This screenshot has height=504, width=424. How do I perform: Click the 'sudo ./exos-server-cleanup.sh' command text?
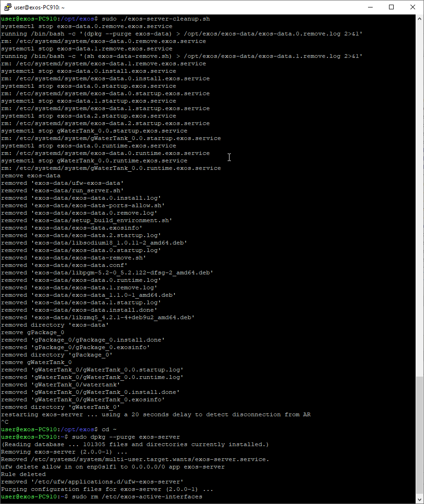pos(155,19)
